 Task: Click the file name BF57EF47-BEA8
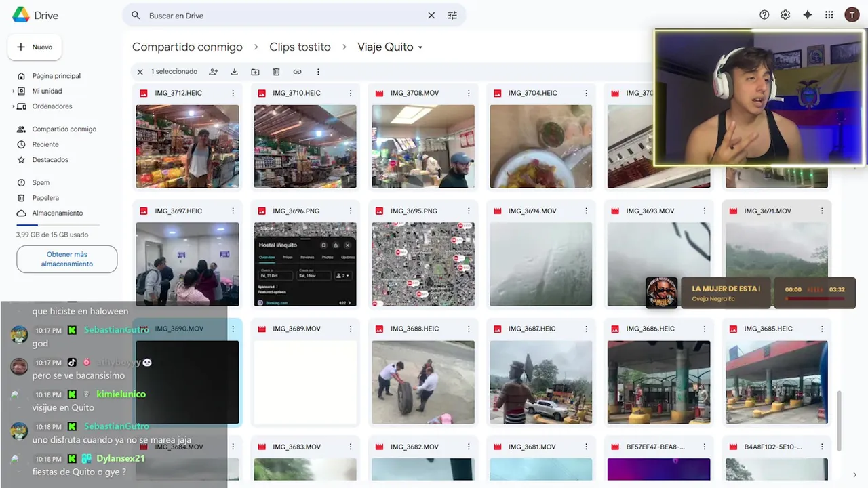pos(656,447)
